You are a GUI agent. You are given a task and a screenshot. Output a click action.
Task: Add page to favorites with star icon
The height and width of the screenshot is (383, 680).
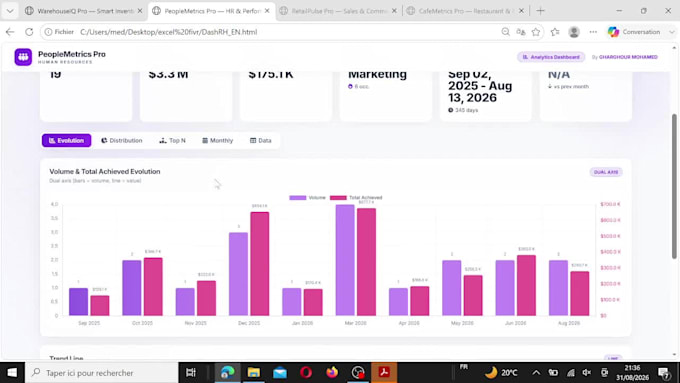coord(536,32)
